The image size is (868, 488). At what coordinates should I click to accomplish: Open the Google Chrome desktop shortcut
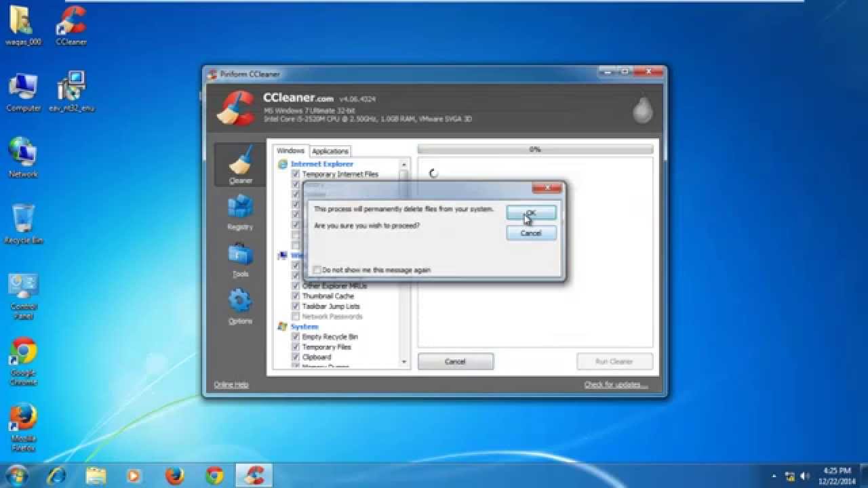[23, 361]
